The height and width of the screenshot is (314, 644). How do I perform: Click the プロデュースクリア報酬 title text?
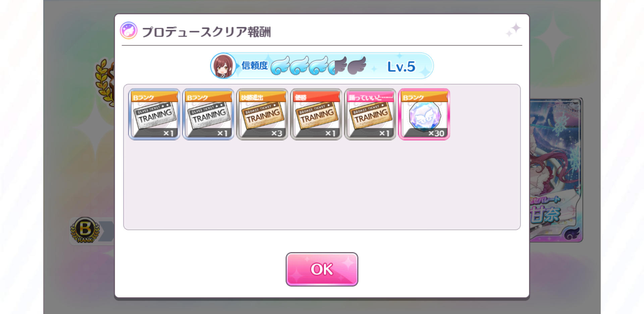(x=206, y=32)
